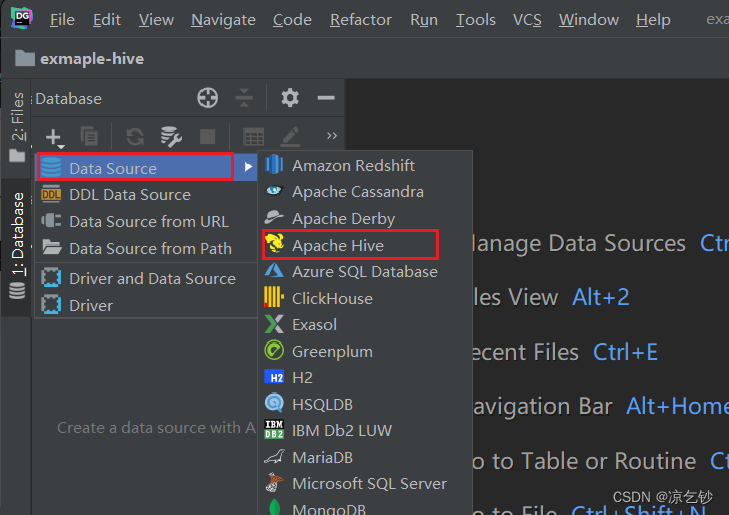729x515 pixels.
Task: Open the Help menu
Action: pyautogui.click(x=653, y=20)
